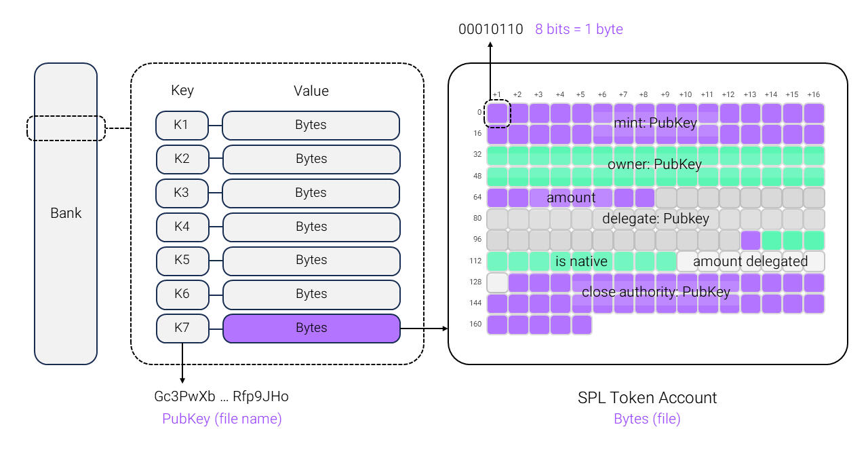868x450 pixels.
Task: Click the mint: PubKey label
Action: (654, 123)
